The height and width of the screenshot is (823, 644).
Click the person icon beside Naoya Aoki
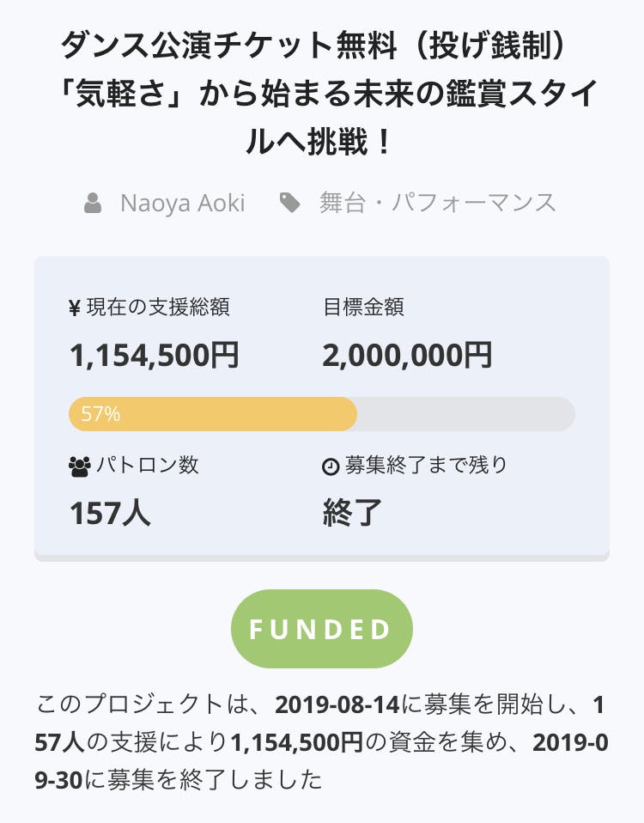93,204
